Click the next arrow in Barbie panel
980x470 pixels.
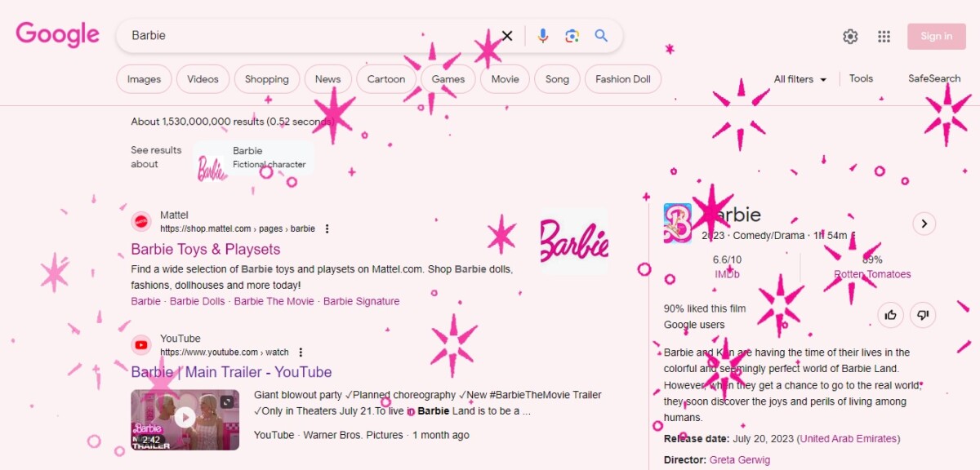[x=924, y=224]
